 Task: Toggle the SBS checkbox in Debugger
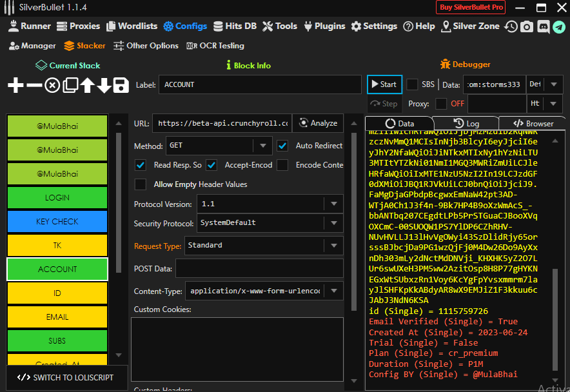click(x=412, y=84)
